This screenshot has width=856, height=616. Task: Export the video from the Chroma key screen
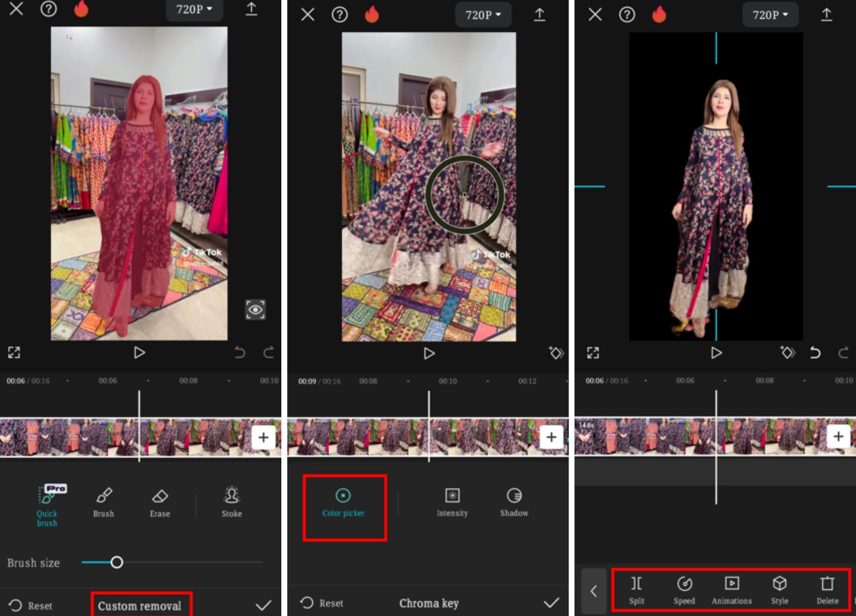(539, 14)
